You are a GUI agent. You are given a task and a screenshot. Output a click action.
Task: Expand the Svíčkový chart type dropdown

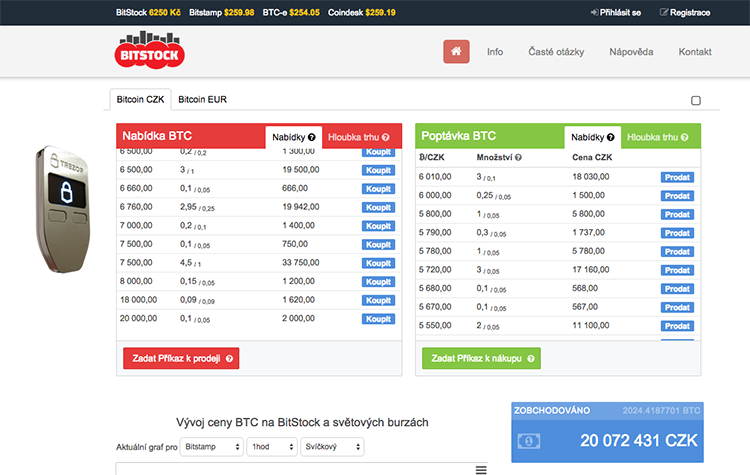click(331, 447)
